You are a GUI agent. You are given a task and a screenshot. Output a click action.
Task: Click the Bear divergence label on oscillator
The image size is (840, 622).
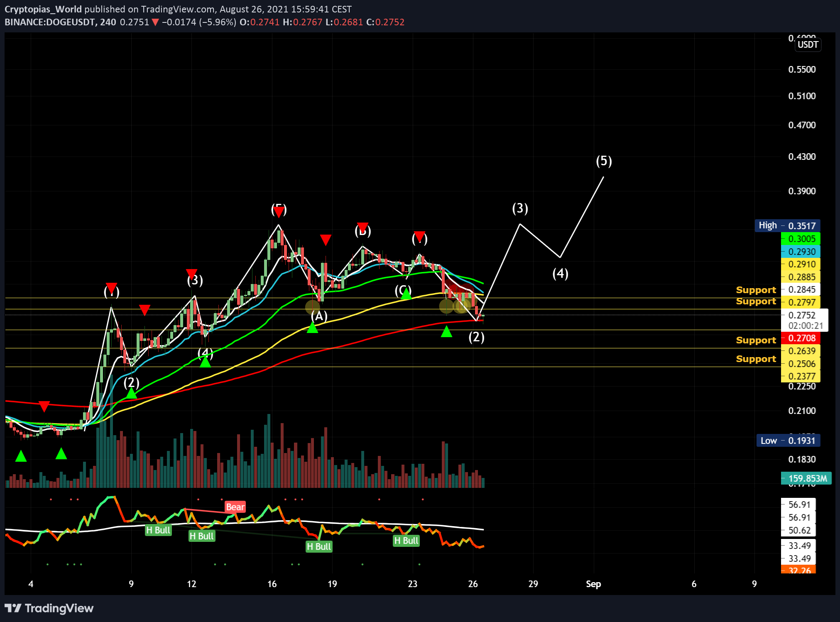coord(235,507)
